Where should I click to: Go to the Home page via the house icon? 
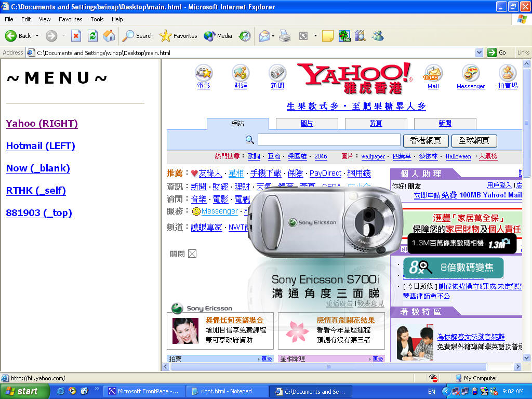(x=109, y=36)
